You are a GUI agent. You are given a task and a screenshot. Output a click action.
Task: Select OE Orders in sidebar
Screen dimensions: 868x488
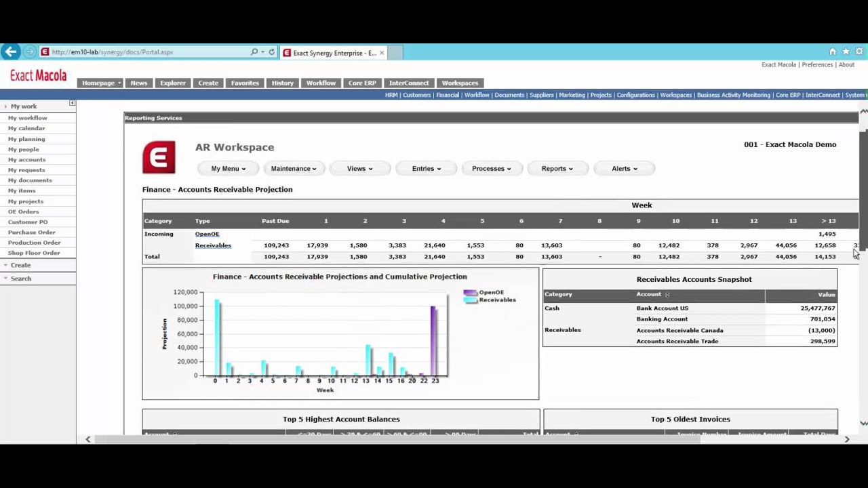tap(24, 211)
